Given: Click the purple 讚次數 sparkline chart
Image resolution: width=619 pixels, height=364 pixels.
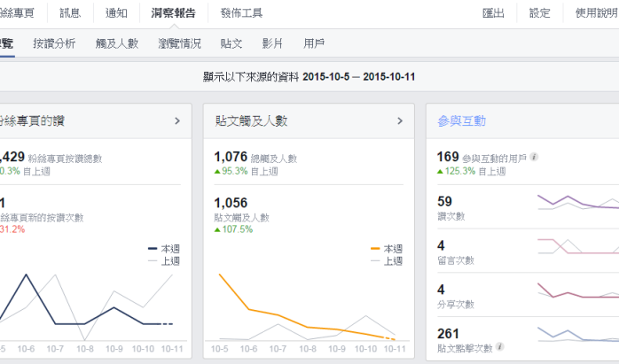Looking at the screenshot, I should (577, 202).
